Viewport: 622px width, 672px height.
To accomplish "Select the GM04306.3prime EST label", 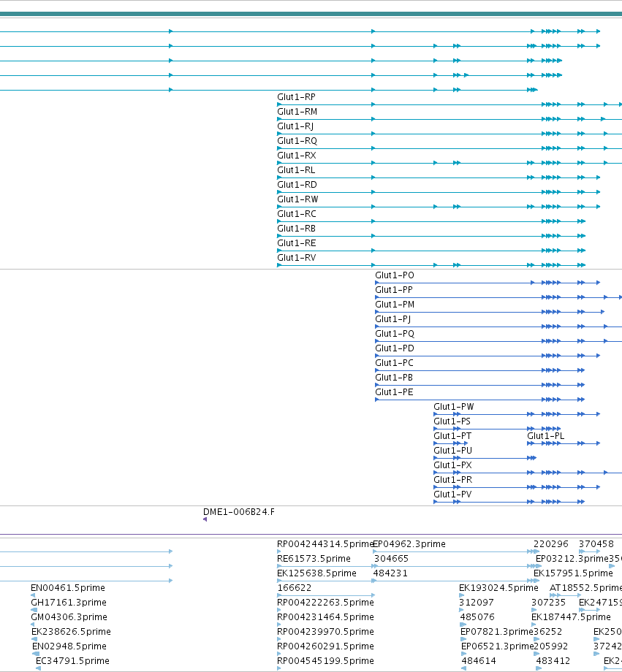I will 69,616.
